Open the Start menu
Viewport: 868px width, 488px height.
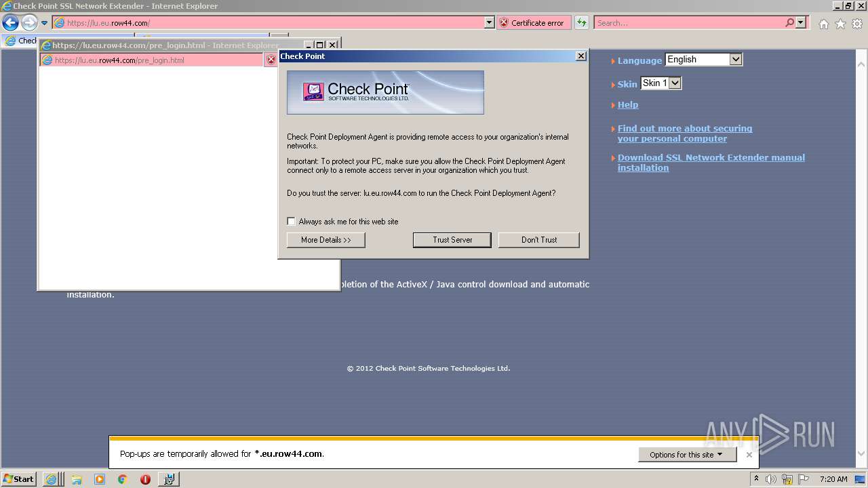pyautogui.click(x=19, y=479)
